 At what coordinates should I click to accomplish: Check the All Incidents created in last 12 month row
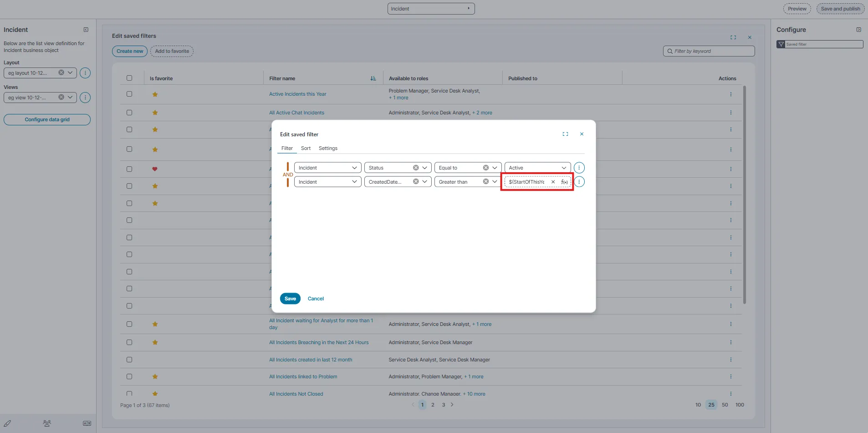click(129, 360)
